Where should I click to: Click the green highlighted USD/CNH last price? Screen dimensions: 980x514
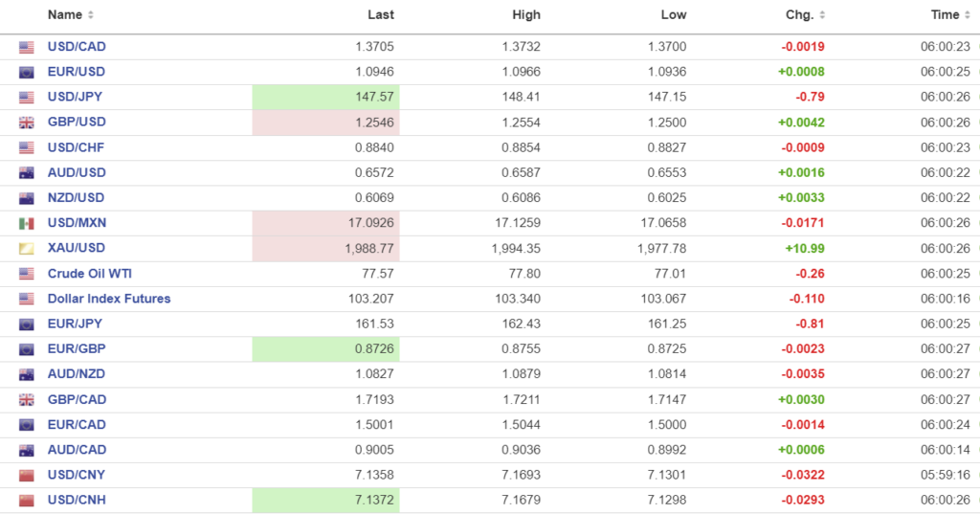374,501
